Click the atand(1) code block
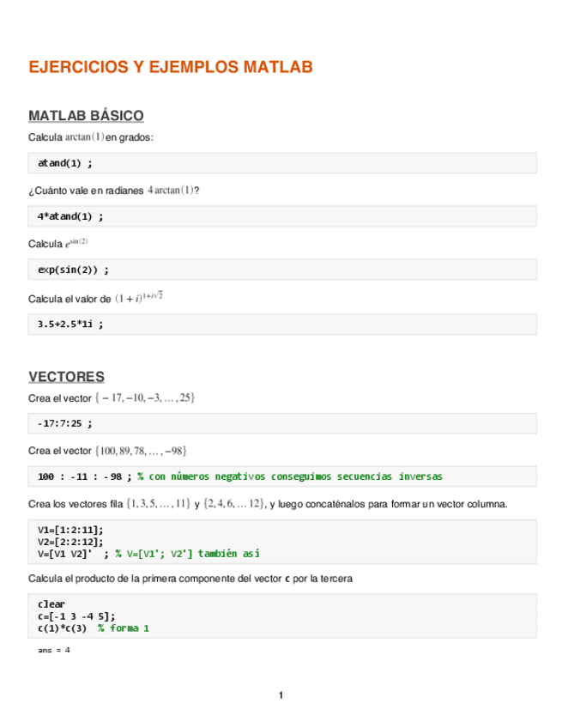562x728 pixels. [x=65, y=162]
